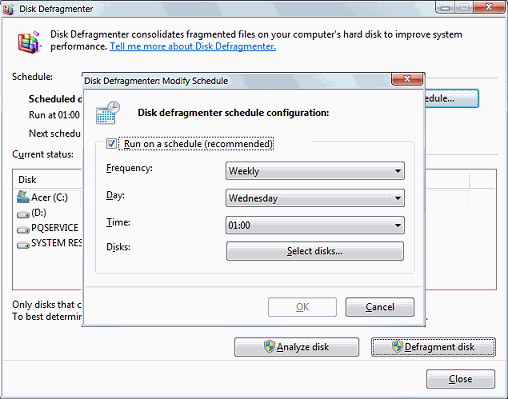This screenshot has height=399, width=508.
Task: Click the Frequency label
Action: [x=129, y=168]
